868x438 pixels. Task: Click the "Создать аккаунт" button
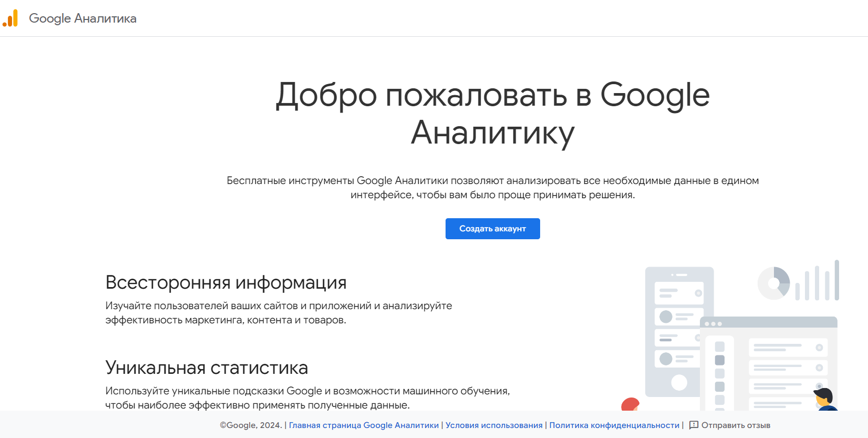point(492,229)
